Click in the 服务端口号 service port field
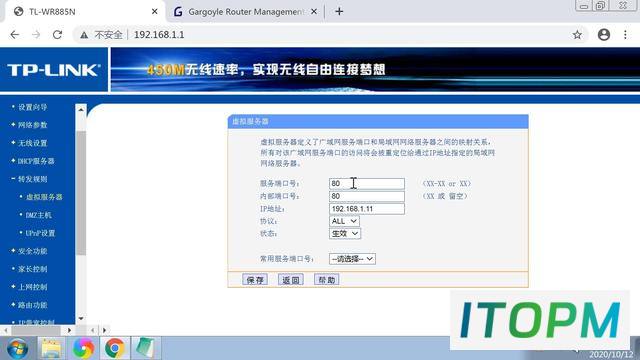 click(367, 184)
